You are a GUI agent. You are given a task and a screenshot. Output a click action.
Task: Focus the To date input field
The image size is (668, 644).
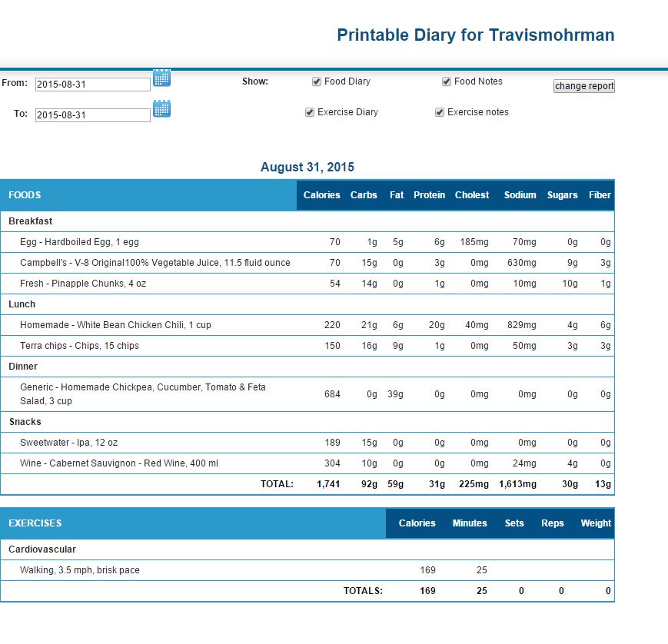pos(92,115)
